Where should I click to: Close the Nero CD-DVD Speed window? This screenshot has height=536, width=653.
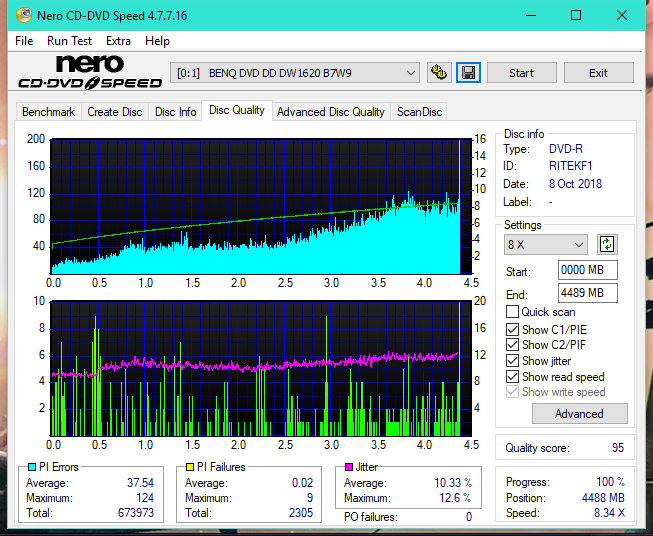[622, 15]
